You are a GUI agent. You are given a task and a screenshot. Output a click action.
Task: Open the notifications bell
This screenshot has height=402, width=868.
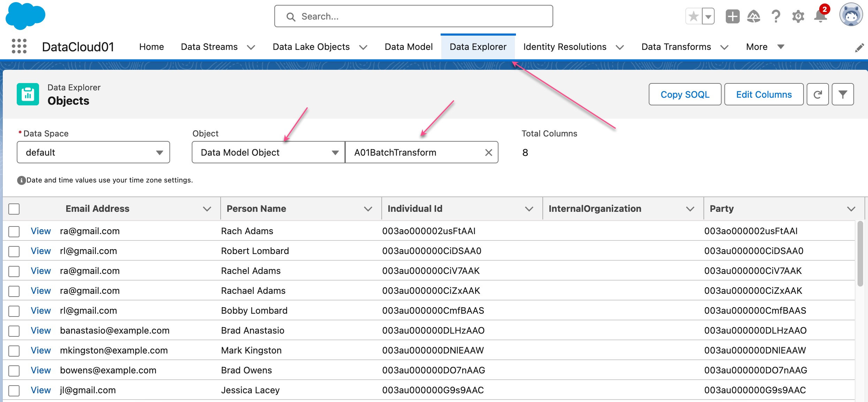(821, 16)
